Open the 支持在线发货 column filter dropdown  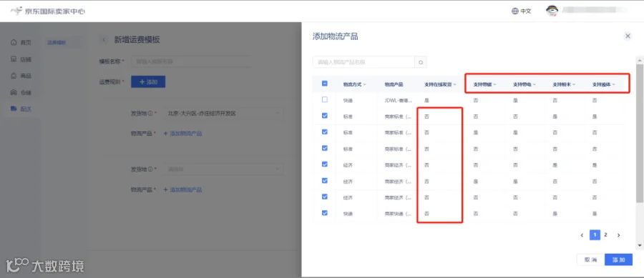454,84
